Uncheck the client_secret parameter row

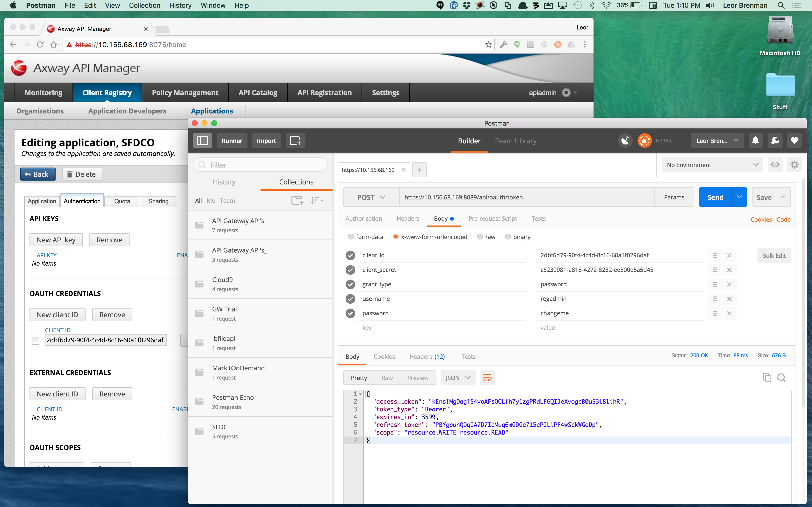(350, 270)
